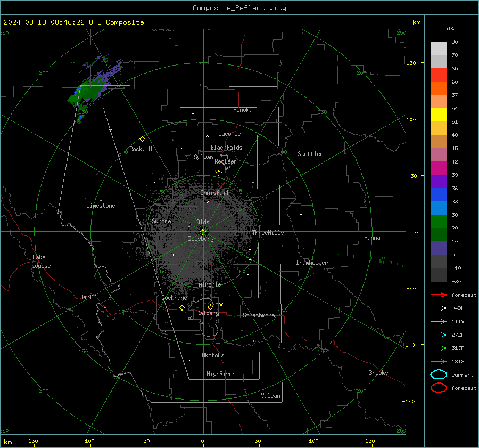
Task: Click the Cochrane label
Action: click(x=174, y=298)
